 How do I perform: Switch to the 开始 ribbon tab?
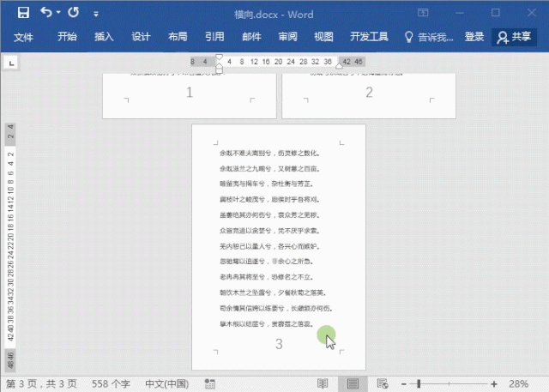coord(67,36)
